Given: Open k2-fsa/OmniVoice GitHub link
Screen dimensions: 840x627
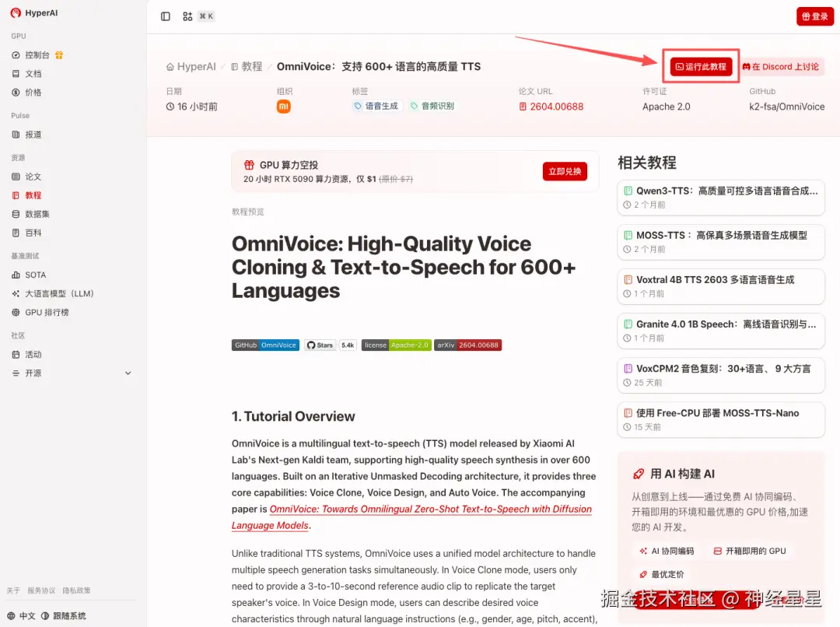Looking at the screenshot, I should click(787, 107).
